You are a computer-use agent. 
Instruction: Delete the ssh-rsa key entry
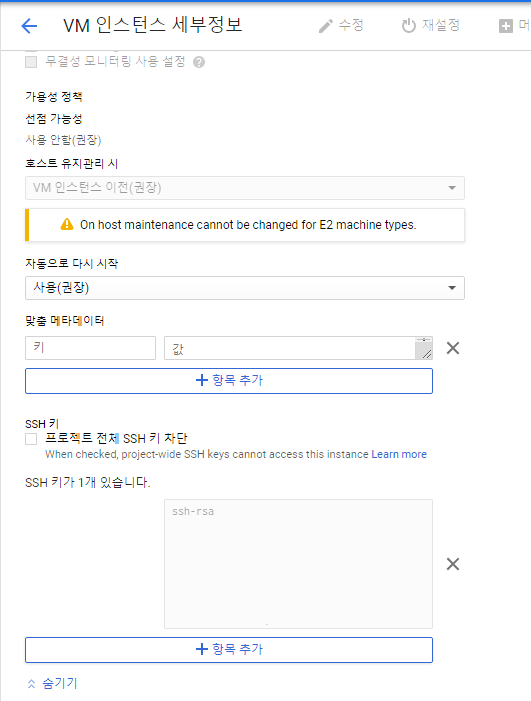(x=453, y=564)
